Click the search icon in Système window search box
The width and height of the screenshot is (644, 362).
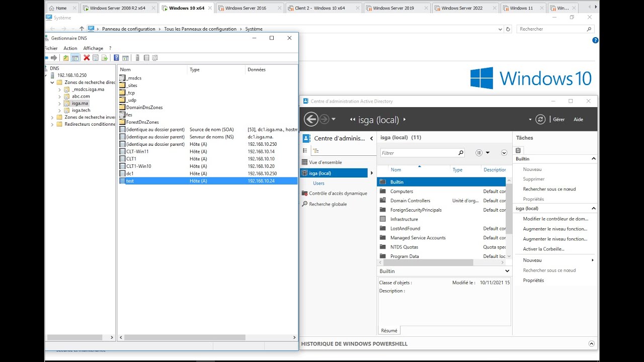(x=589, y=29)
